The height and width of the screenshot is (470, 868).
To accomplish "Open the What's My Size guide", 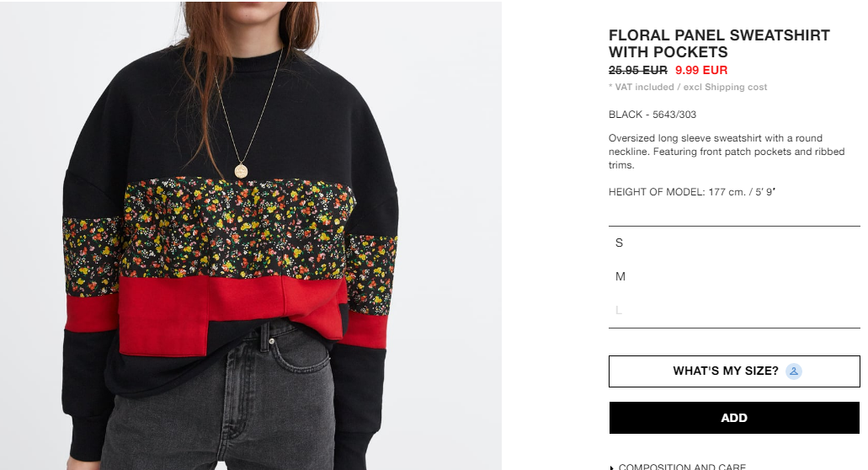I will point(734,371).
